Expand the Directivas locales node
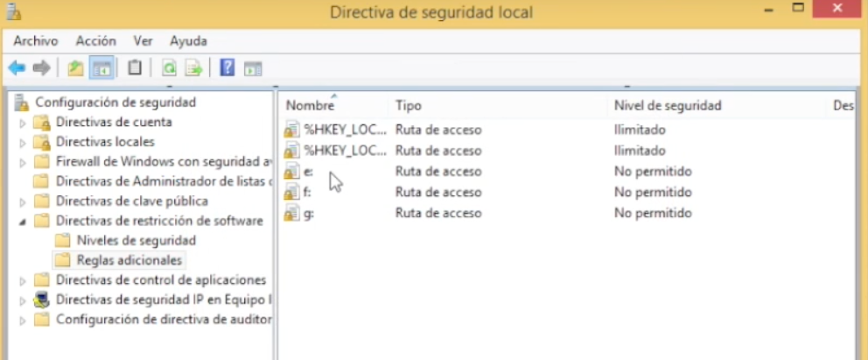868x360 pixels. pyautogui.click(x=24, y=142)
